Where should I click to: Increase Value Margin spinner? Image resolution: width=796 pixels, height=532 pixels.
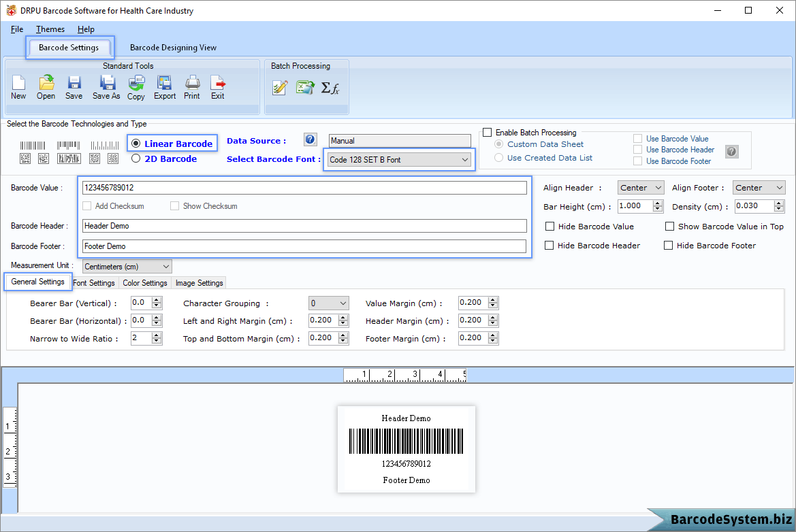[x=493, y=300]
